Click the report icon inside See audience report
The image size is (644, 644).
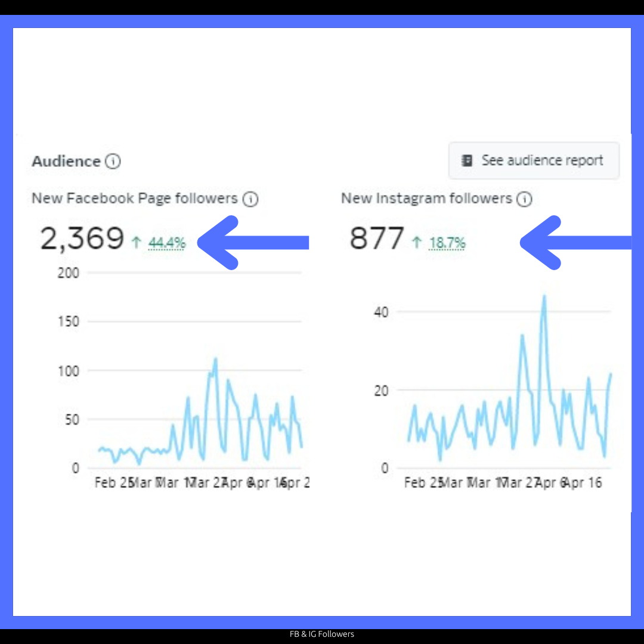pos(467,160)
